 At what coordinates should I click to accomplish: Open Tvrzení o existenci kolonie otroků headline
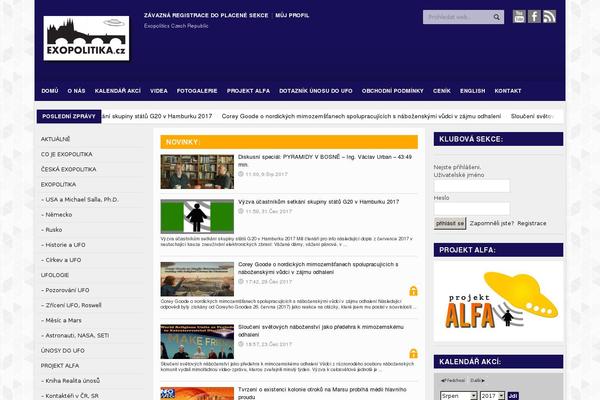coord(322,393)
